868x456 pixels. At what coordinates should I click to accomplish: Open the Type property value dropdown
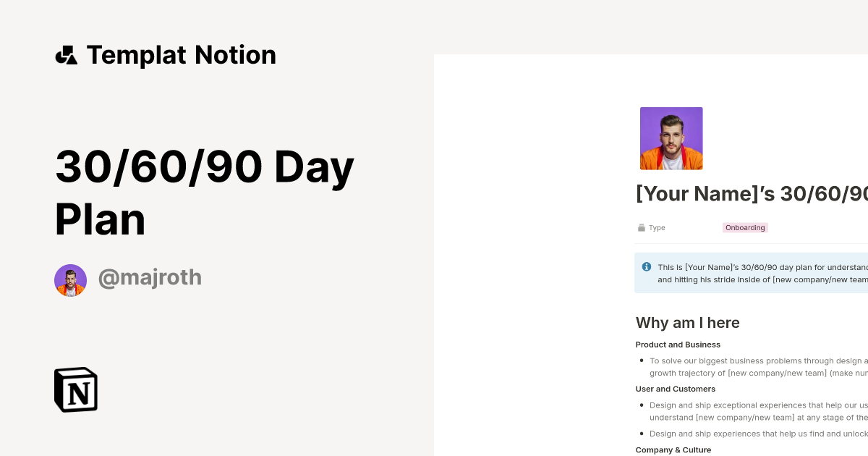(x=745, y=227)
